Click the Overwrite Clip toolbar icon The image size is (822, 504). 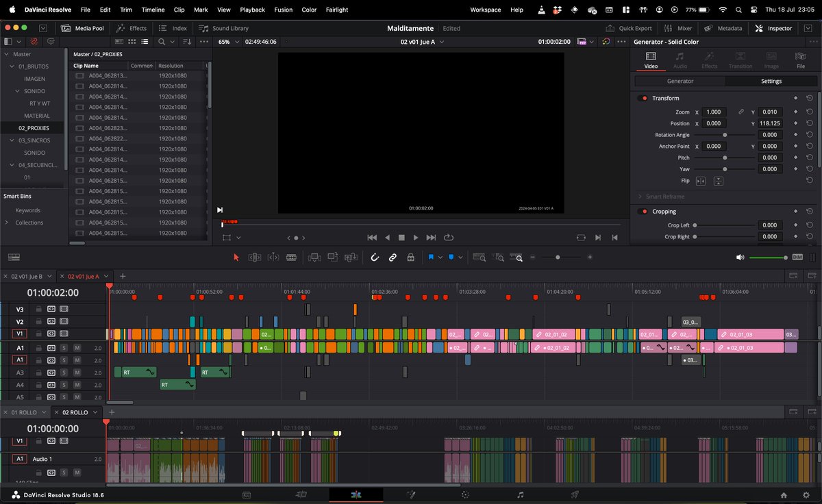tap(333, 257)
